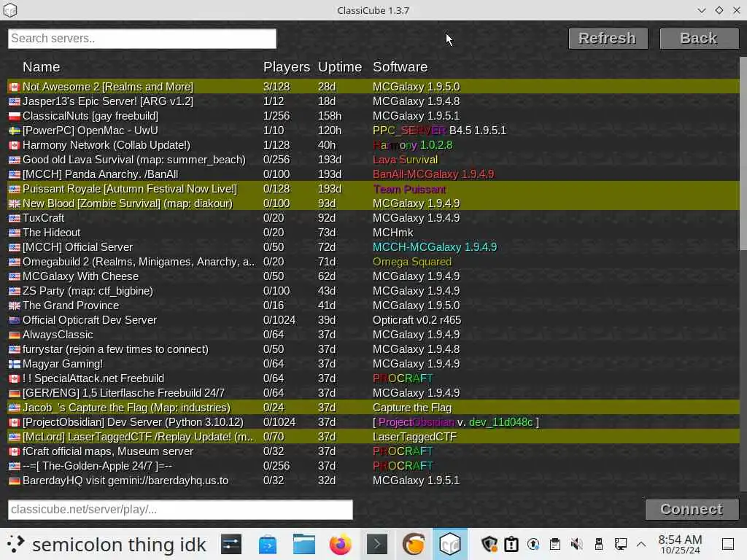Select Omegabuild 2 server row
This screenshot has width=747, height=560.
(x=373, y=262)
